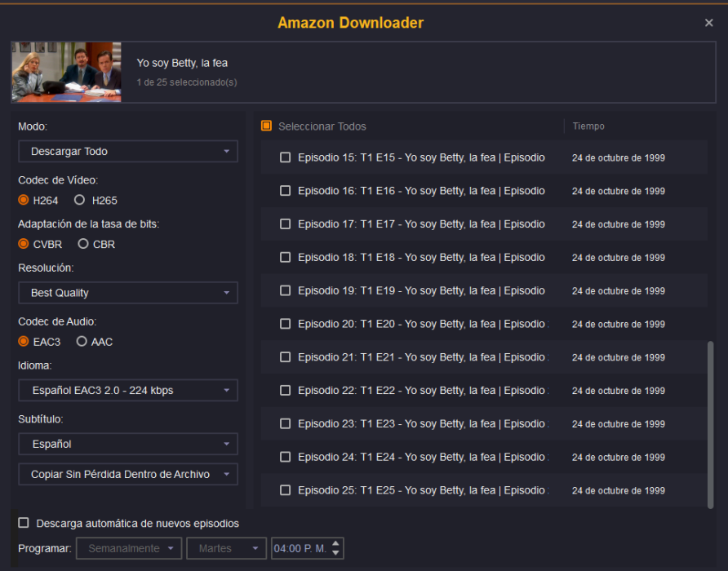The image size is (728, 571).
Task: Tick the checkbox for Episodio 20
Action: pyautogui.click(x=285, y=324)
